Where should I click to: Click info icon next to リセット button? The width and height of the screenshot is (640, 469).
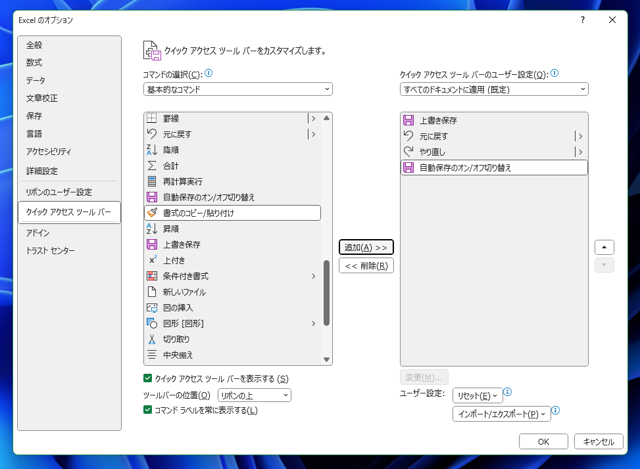point(507,392)
